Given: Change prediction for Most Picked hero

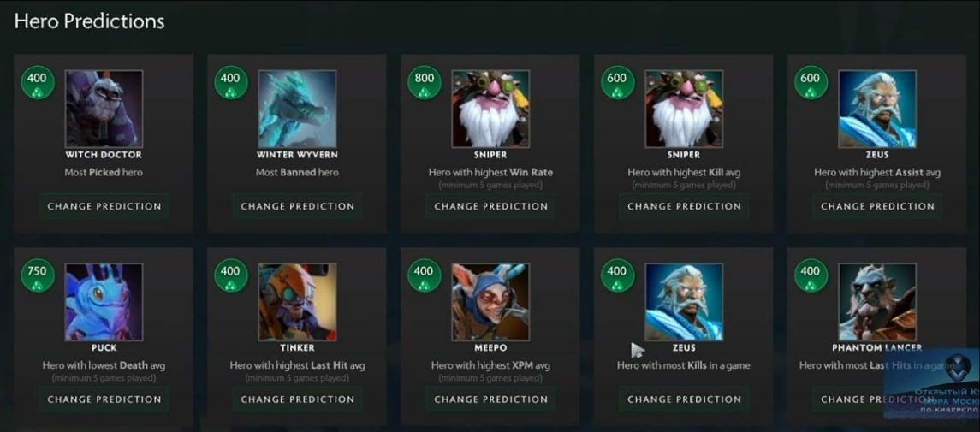Looking at the screenshot, I should pyautogui.click(x=104, y=206).
